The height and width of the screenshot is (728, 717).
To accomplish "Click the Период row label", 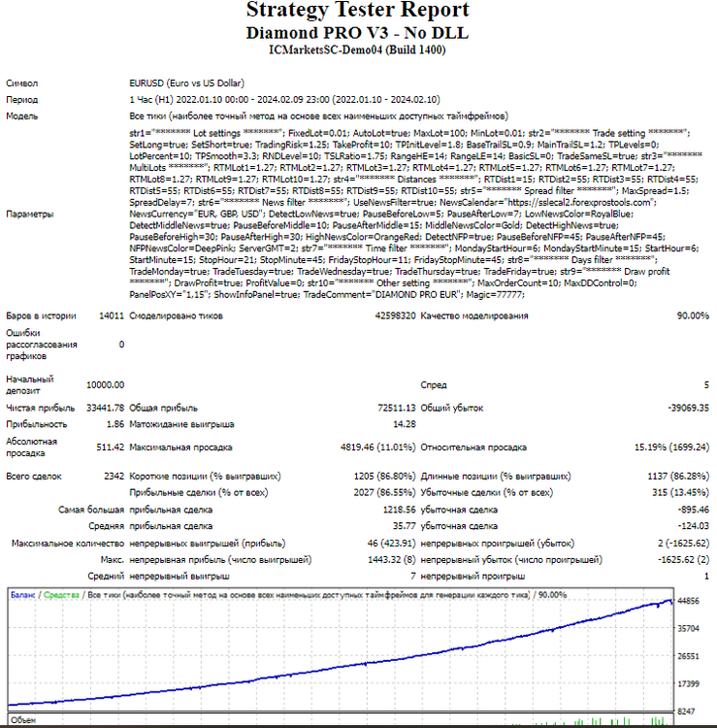I will [x=21, y=100].
